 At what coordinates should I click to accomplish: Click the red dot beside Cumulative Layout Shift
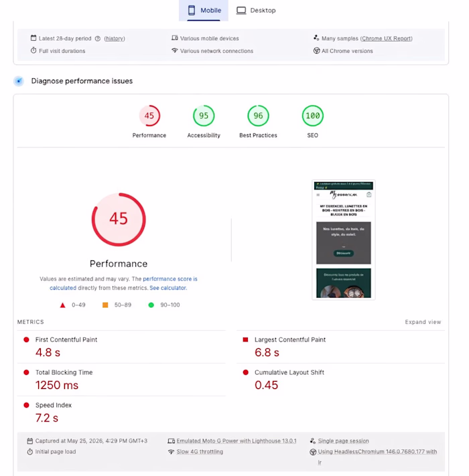[x=245, y=372]
